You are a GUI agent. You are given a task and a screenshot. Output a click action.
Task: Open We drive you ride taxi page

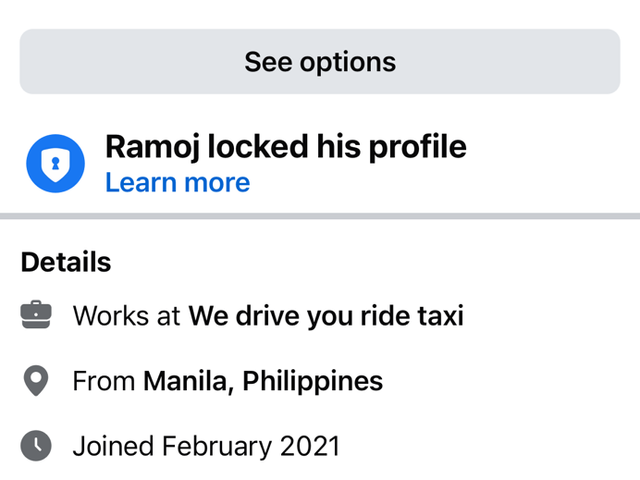326,316
